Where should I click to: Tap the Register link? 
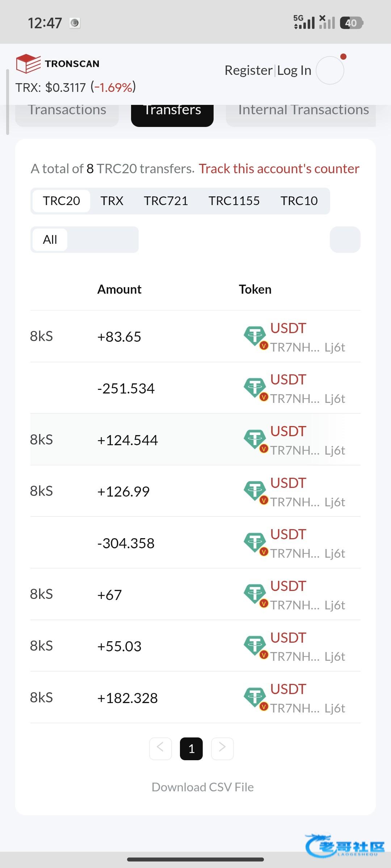tap(248, 70)
